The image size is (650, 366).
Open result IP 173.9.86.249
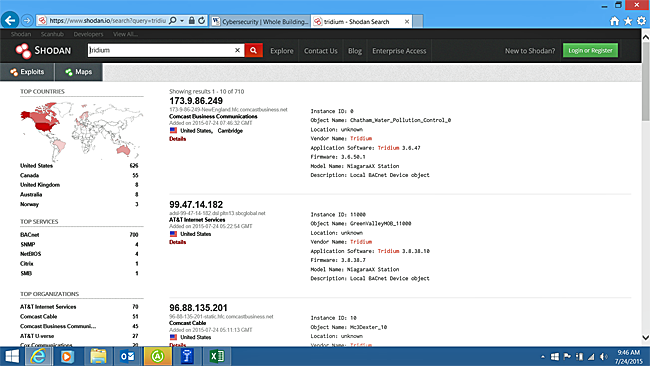coord(196,101)
